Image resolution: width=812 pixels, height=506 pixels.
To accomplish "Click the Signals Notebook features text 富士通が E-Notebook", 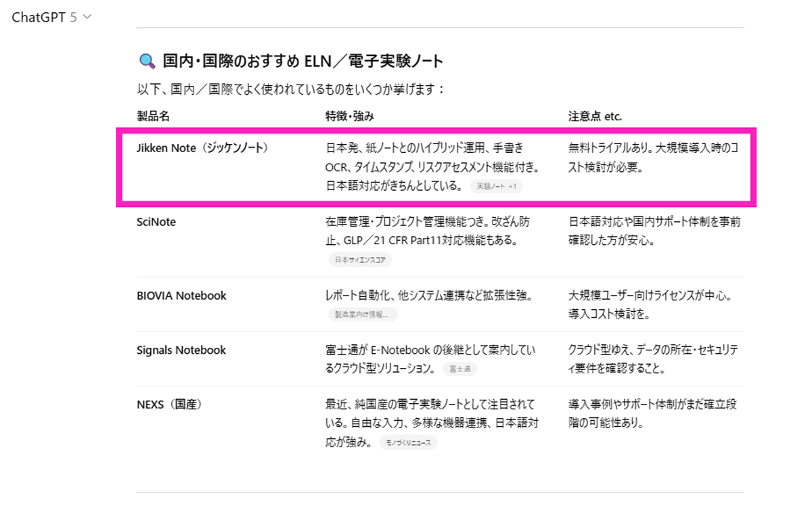I will pos(430,359).
